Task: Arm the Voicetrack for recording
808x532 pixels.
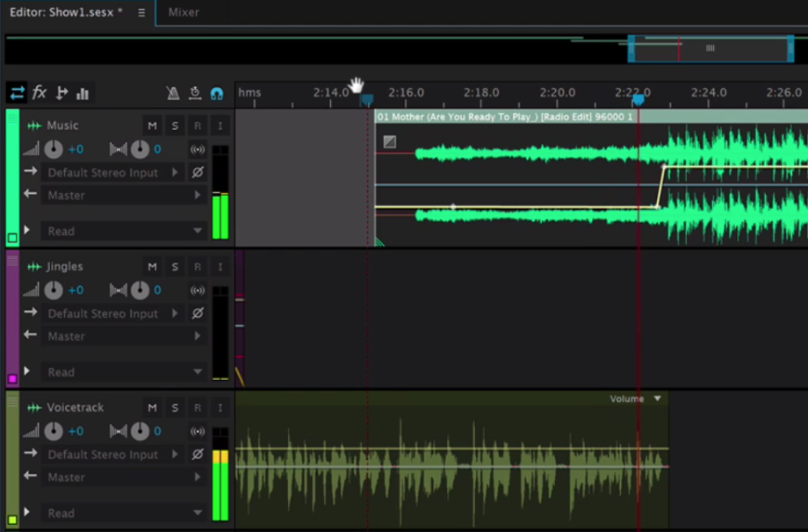Action: (x=198, y=408)
